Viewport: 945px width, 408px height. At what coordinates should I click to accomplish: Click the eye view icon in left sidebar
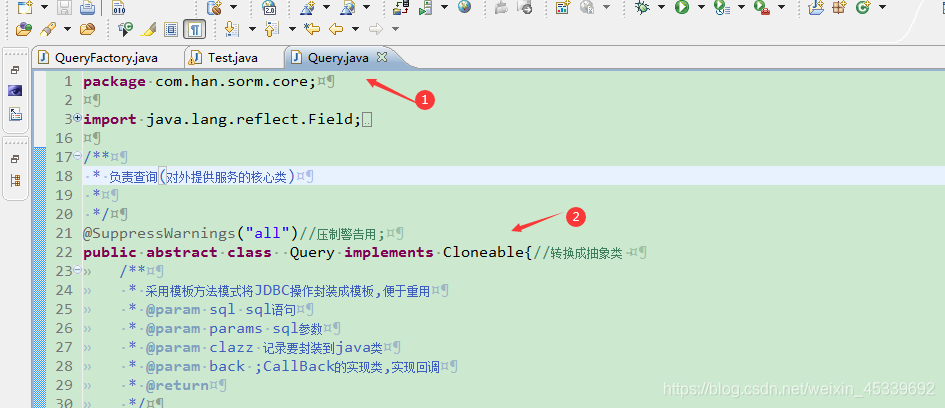(x=15, y=91)
